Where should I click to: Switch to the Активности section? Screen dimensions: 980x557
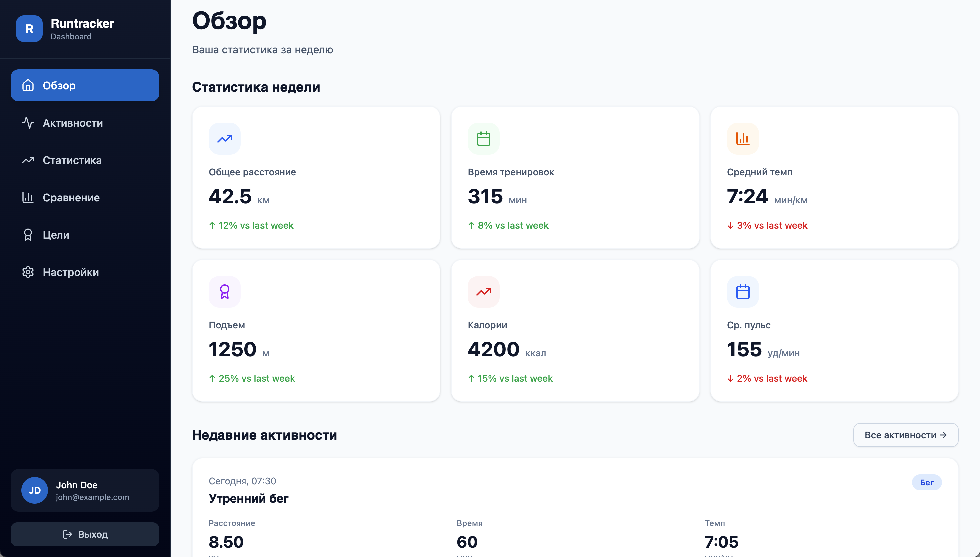point(71,123)
